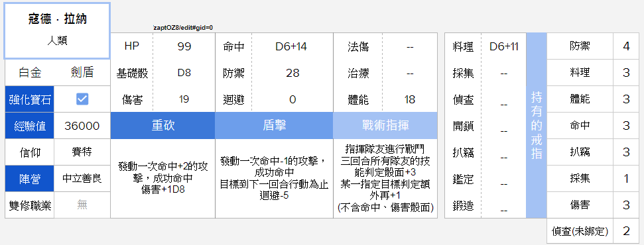Viewport: 644px width, 245px height.
Task: Click the 基礎骰 label cell
Action: click(132, 73)
